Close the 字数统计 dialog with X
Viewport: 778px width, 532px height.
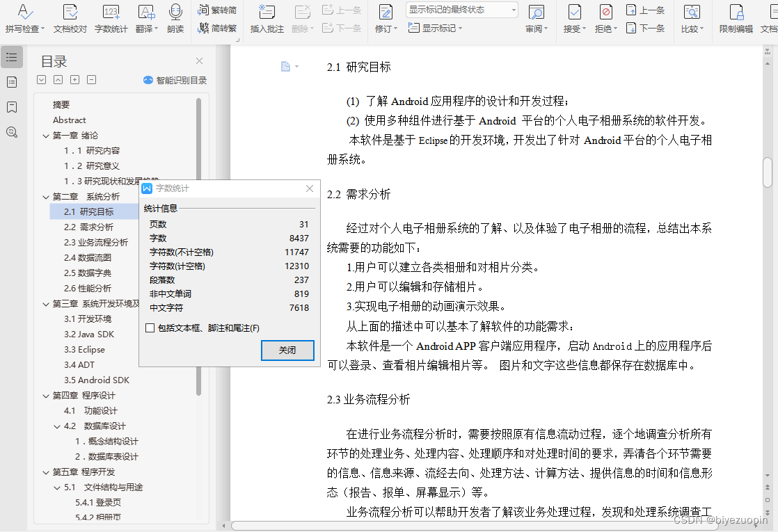[310, 188]
